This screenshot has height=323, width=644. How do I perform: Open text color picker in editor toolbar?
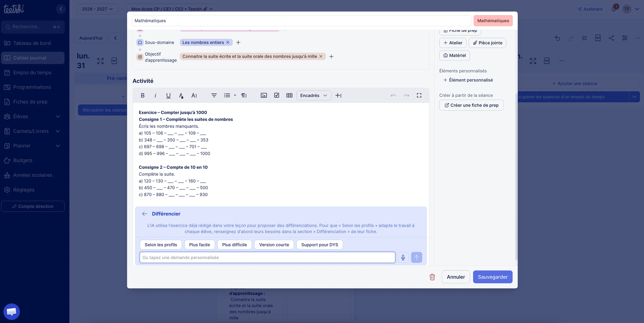coord(181,95)
